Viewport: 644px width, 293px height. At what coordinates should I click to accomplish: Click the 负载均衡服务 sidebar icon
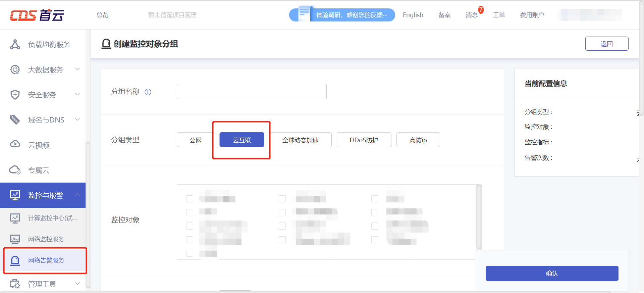click(15, 44)
